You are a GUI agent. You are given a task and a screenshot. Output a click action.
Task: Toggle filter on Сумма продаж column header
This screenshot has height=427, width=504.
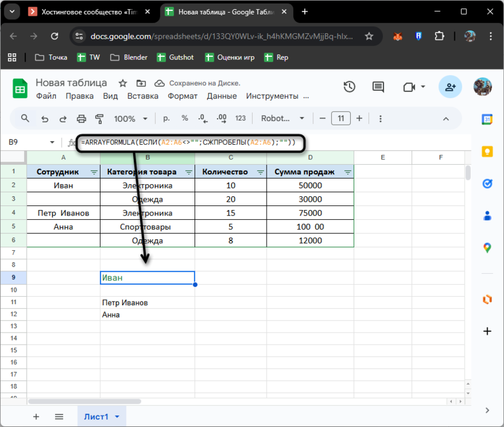(x=348, y=172)
